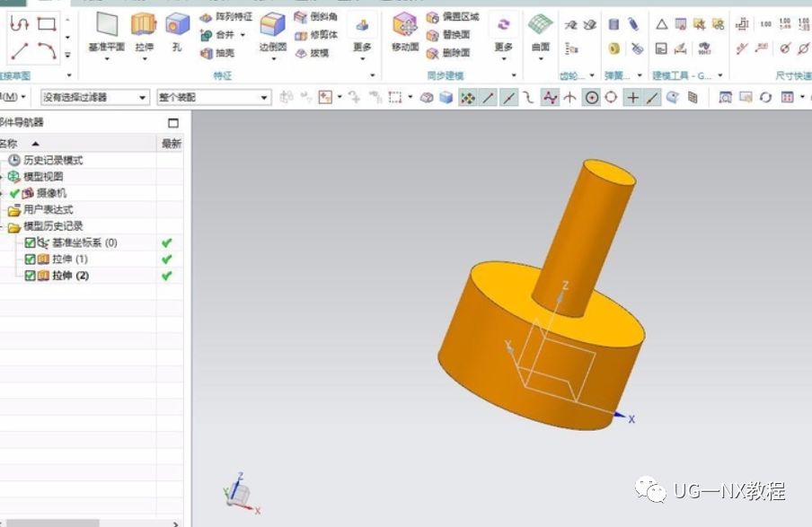Open dropdown arrow under 边倒圆
The image size is (812, 527).
(x=273, y=59)
